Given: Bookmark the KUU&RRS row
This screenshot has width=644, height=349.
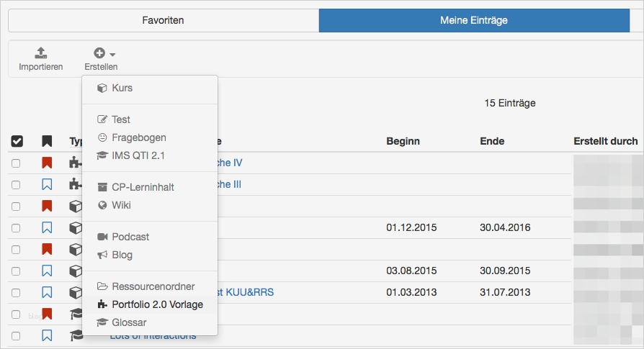Looking at the screenshot, I should point(47,292).
